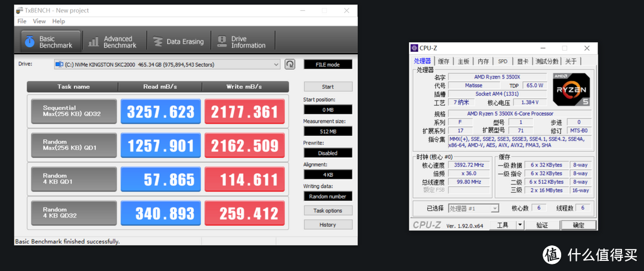Click the core speed 3592.72 MHz value
644x271 pixels.
pyautogui.click(x=469, y=165)
